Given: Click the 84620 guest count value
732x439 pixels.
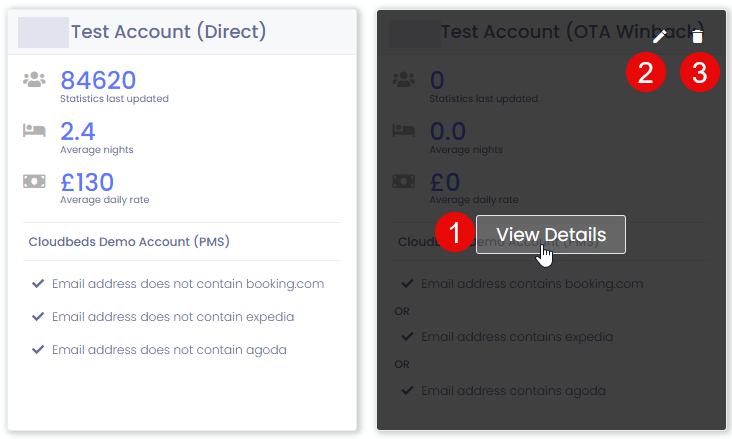Looking at the screenshot, I should [x=98, y=80].
